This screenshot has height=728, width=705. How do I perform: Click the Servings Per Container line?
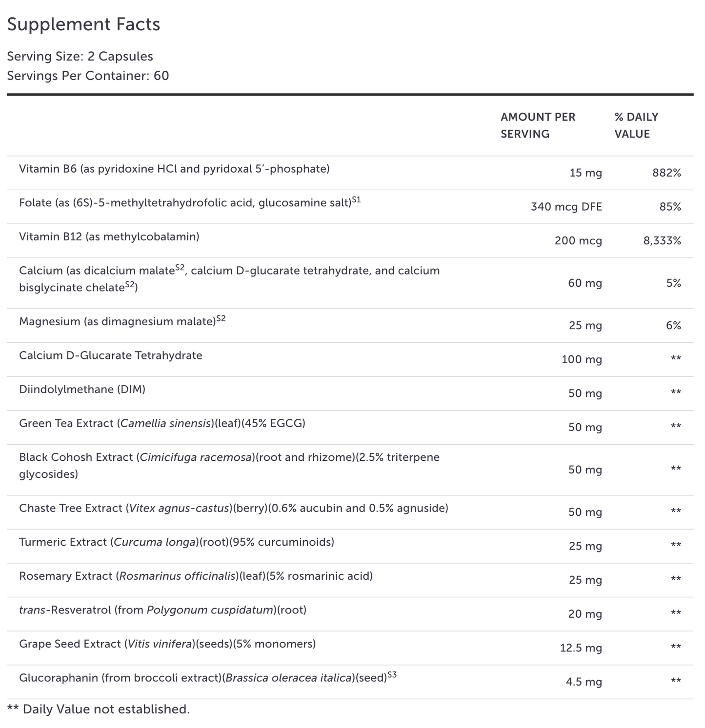coord(88,76)
